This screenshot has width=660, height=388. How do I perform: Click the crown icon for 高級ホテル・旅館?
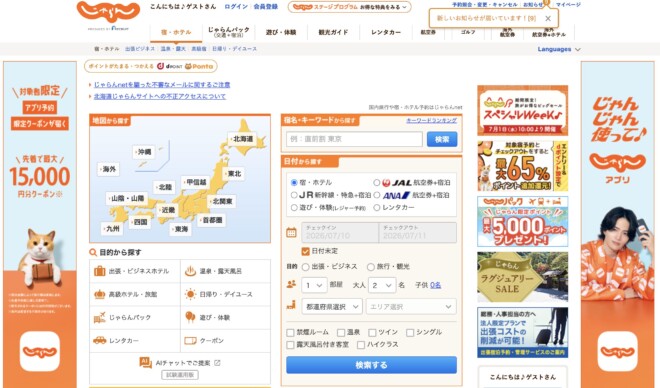pos(100,294)
